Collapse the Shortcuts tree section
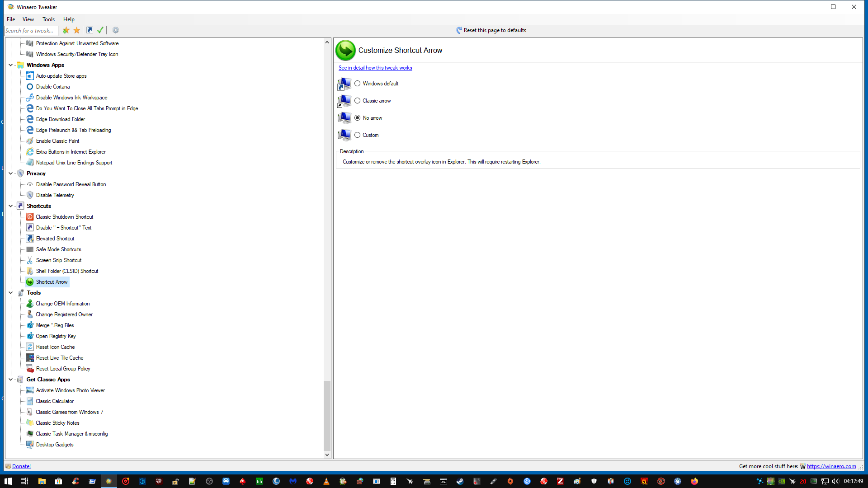 click(11, 206)
